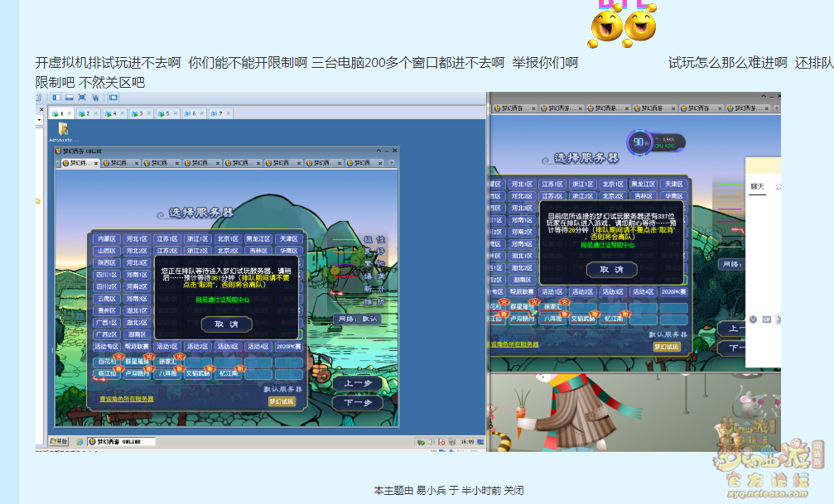
Task: Open 网易通行证帮助中心 link in 337-player dialog
Action: (x=607, y=245)
